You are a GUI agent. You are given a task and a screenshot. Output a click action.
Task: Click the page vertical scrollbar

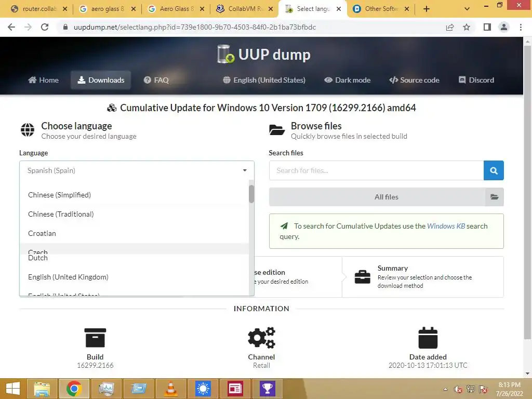[x=527, y=192]
